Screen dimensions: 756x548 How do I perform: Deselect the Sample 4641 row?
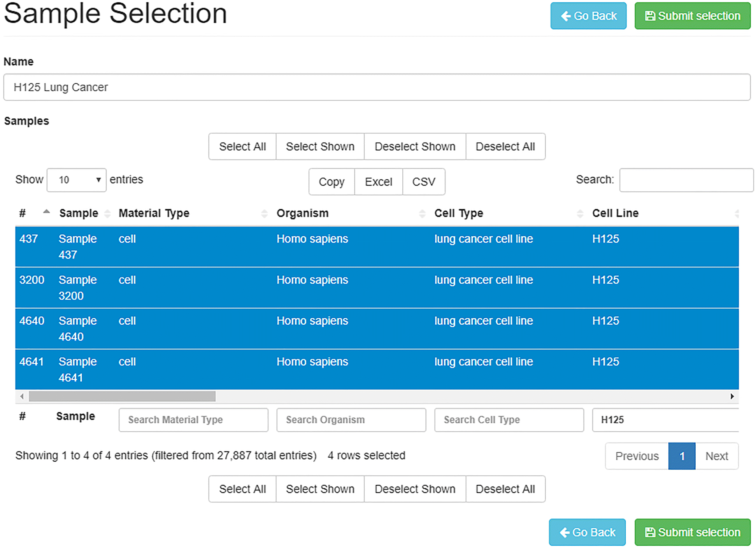[x=377, y=369]
